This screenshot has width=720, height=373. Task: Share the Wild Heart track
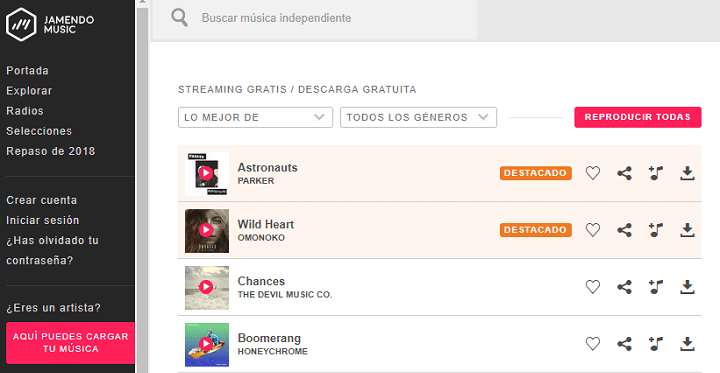click(x=624, y=230)
